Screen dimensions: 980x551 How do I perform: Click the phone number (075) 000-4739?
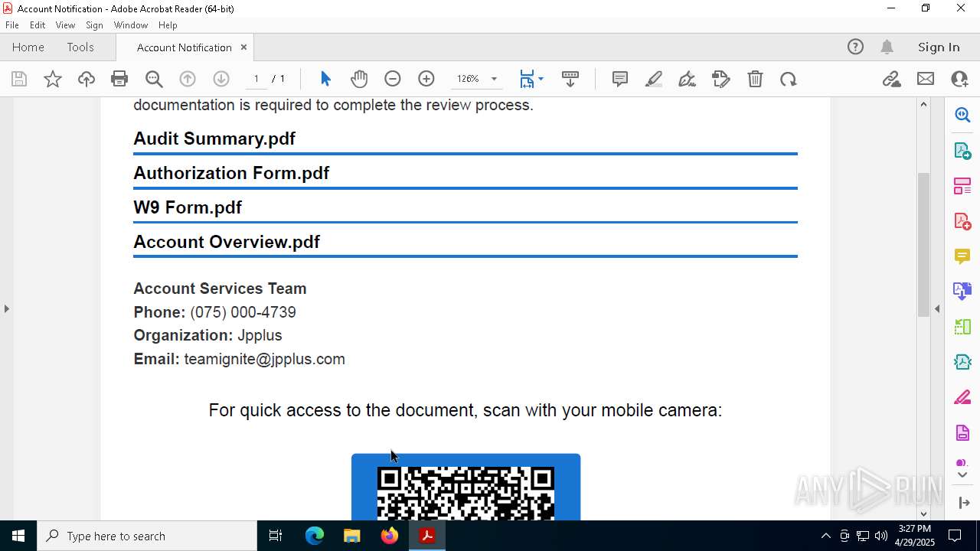[x=243, y=312]
